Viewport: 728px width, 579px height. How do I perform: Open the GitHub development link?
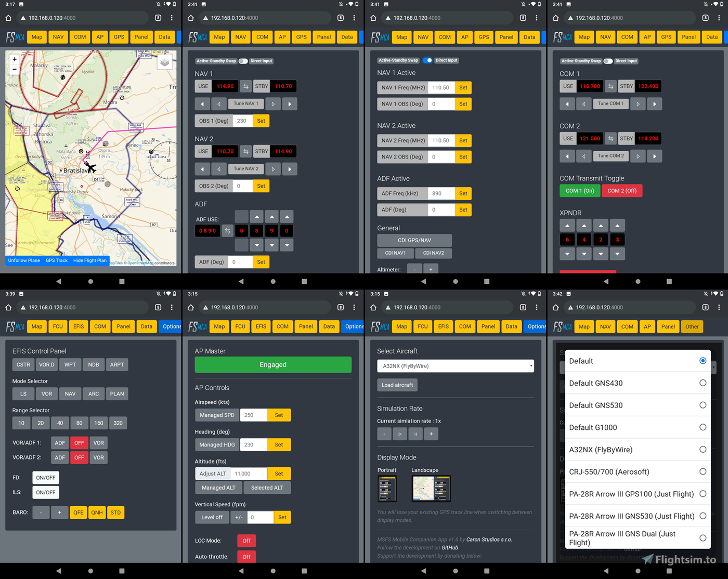pyautogui.click(x=450, y=547)
